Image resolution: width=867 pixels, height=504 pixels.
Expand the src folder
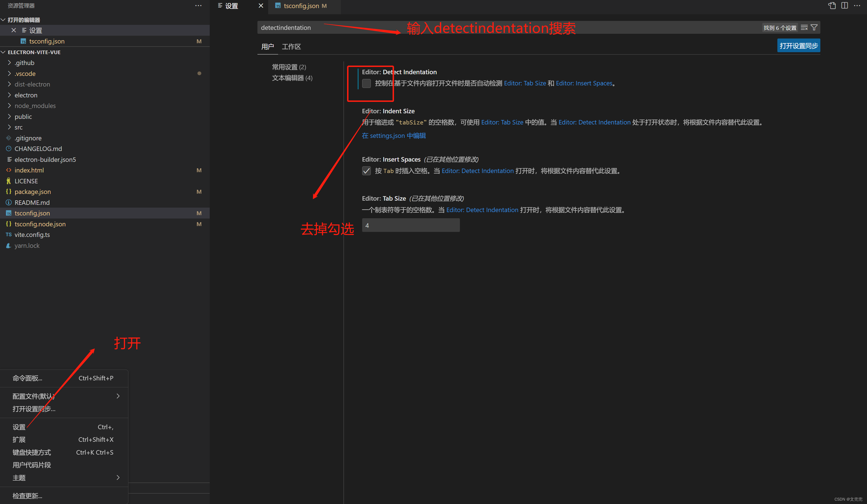pyautogui.click(x=19, y=127)
